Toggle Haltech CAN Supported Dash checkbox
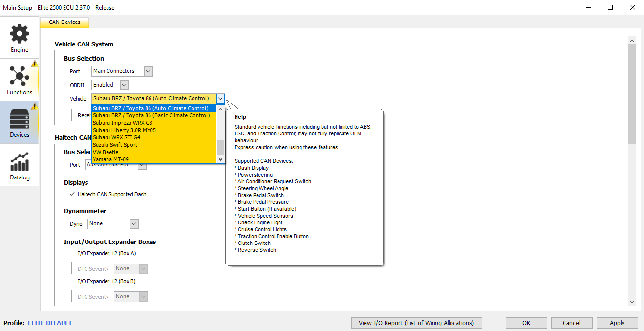 point(72,194)
